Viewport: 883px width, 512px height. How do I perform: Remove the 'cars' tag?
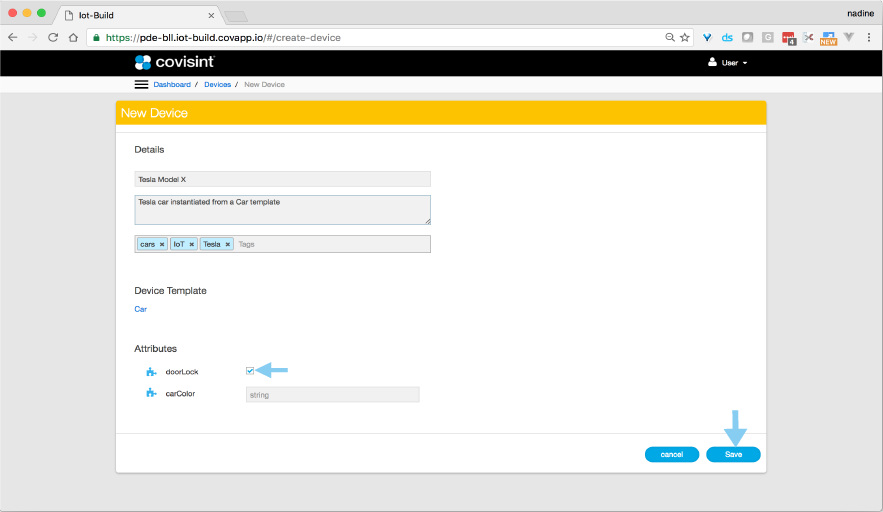point(162,244)
